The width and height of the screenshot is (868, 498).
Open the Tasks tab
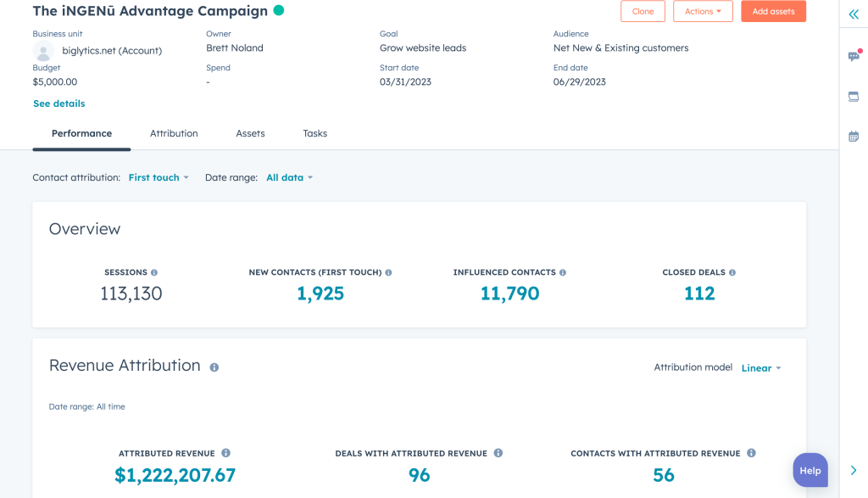tap(314, 133)
